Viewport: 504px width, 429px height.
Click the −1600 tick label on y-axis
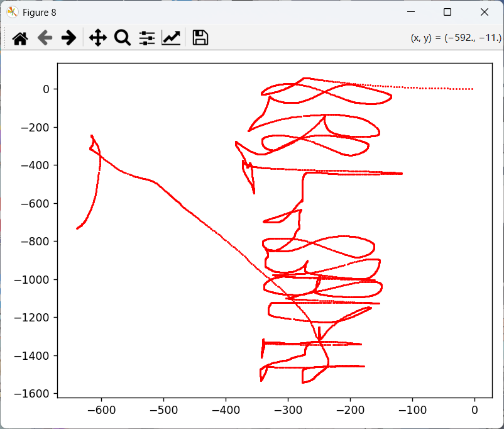click(36, 393)
